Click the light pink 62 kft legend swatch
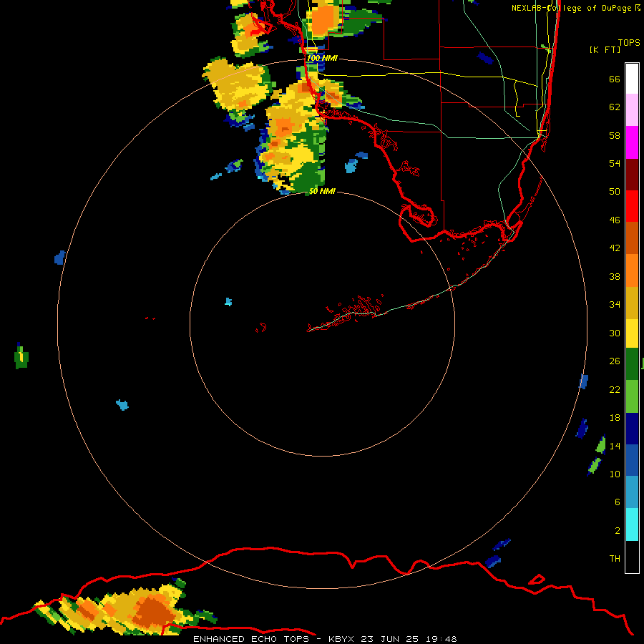 coord(632,110)
